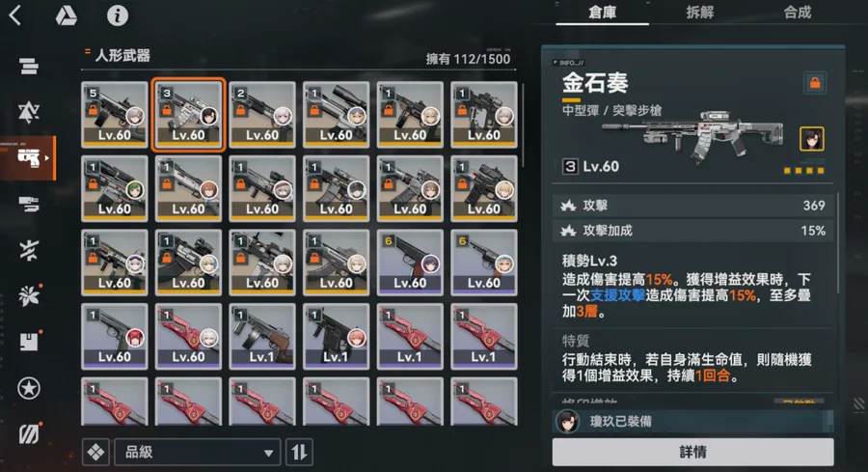Image resolution: width=868 pixels, height=472 pixels.
Task: Click the 詳情 details button
Action: click(693, 452)
